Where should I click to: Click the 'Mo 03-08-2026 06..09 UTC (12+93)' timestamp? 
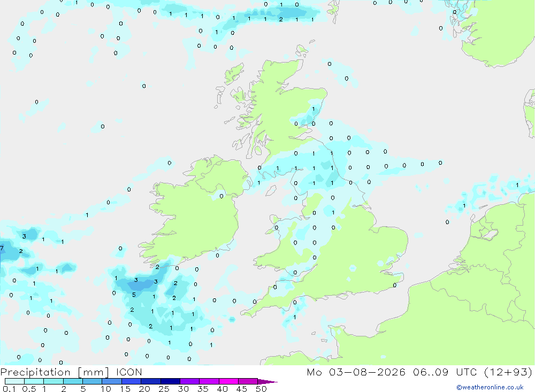419,372
